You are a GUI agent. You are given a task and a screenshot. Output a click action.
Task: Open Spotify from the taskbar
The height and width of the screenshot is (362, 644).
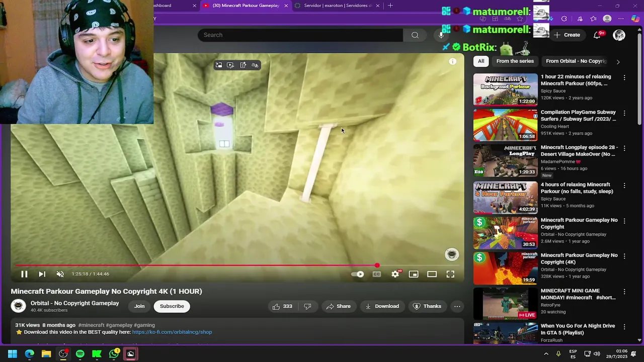coord(80,354)
